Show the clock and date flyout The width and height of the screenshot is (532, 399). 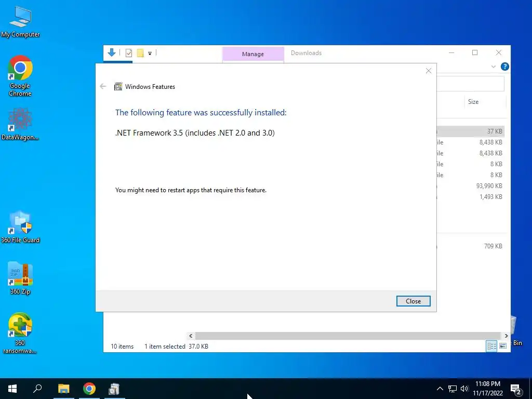tap(488, 389)
